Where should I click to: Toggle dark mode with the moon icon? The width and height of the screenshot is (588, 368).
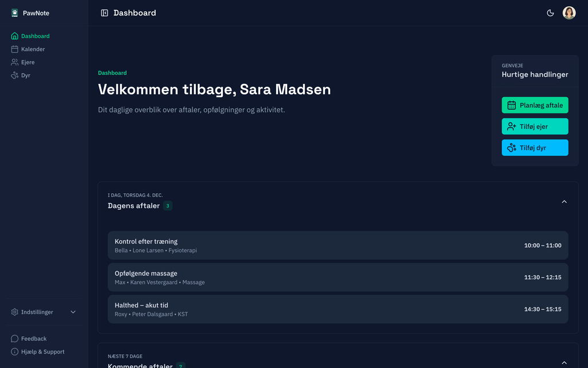(550, 13)
